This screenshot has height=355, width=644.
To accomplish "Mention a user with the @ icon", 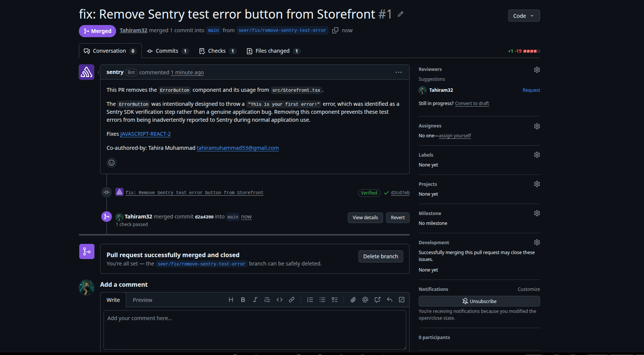I will [x=365, y=300].
